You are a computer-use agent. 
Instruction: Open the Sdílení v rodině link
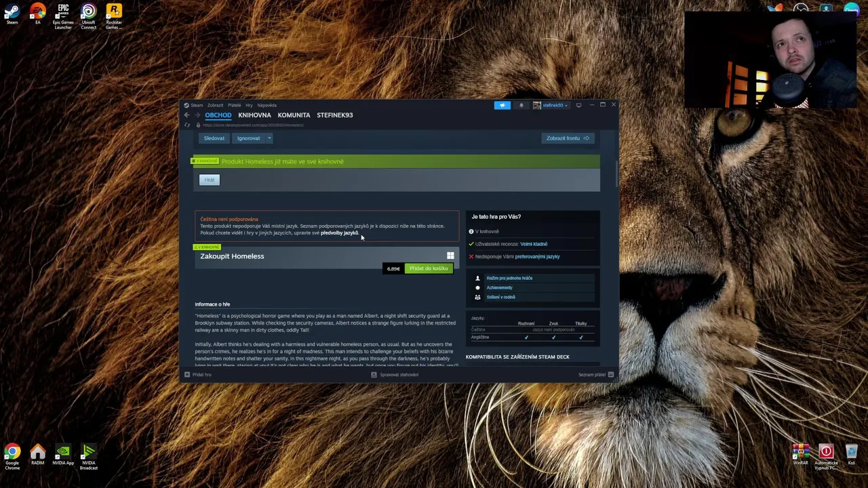[500, 297]
